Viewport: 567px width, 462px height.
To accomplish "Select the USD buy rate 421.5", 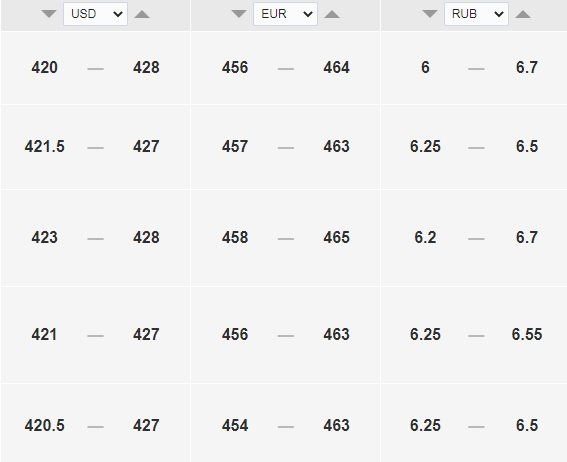I will (44, 146).
